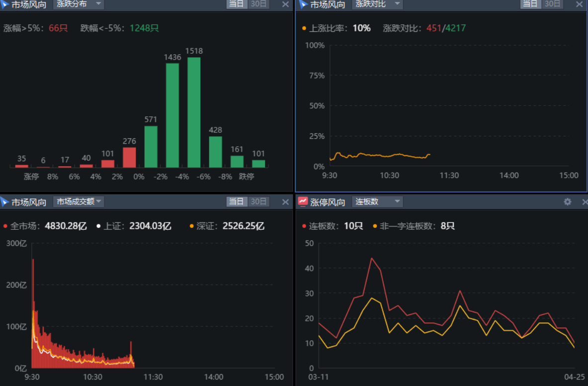Close the 涨跌对比 panel
The image size is (588, 386).
[579, 4]
